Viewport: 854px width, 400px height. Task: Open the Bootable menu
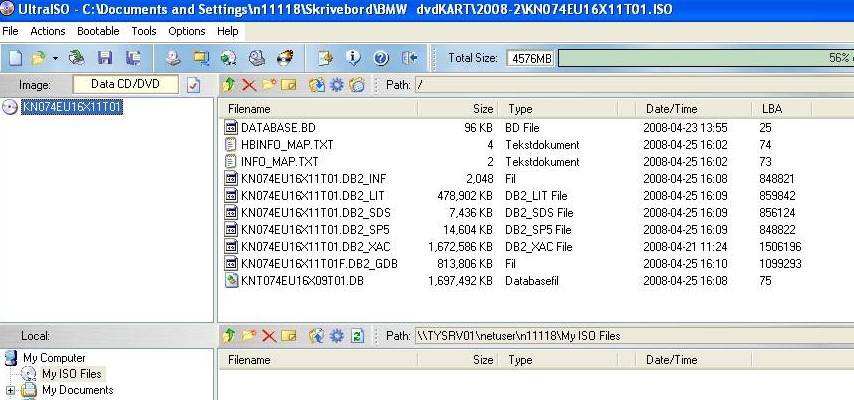(x=98, y=31)
